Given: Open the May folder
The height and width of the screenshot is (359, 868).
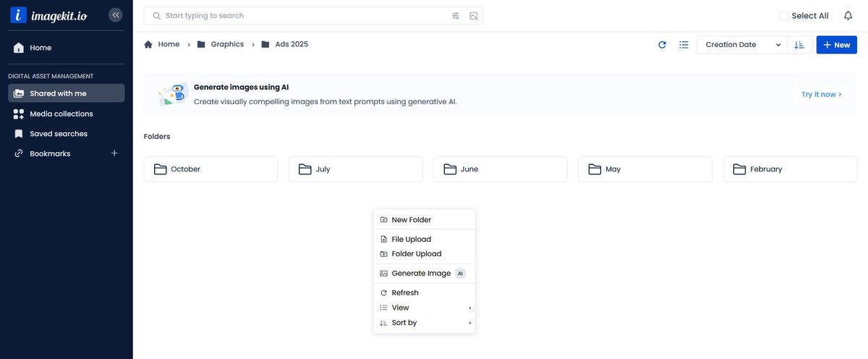Looking at the screenshot, I should pos(645,169).
